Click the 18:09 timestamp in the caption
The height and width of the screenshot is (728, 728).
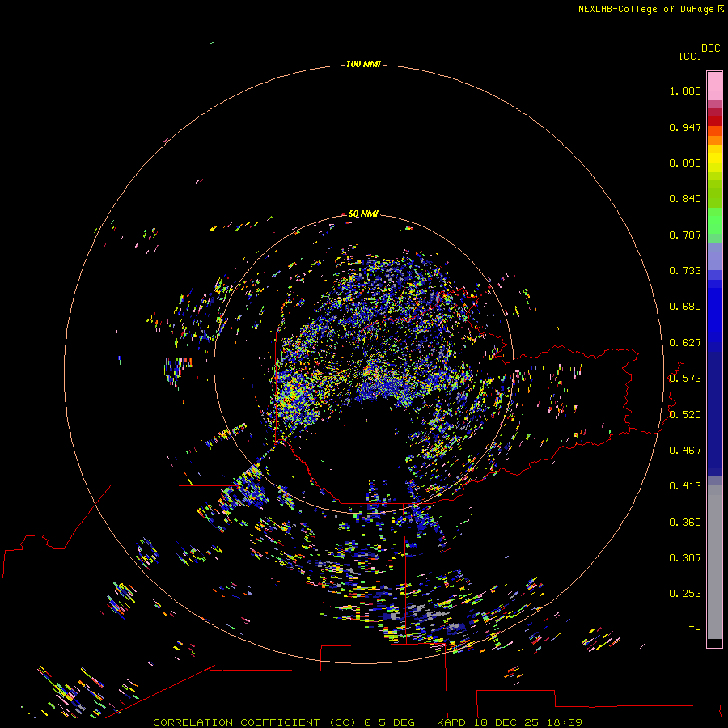click(x=564, y=722)
